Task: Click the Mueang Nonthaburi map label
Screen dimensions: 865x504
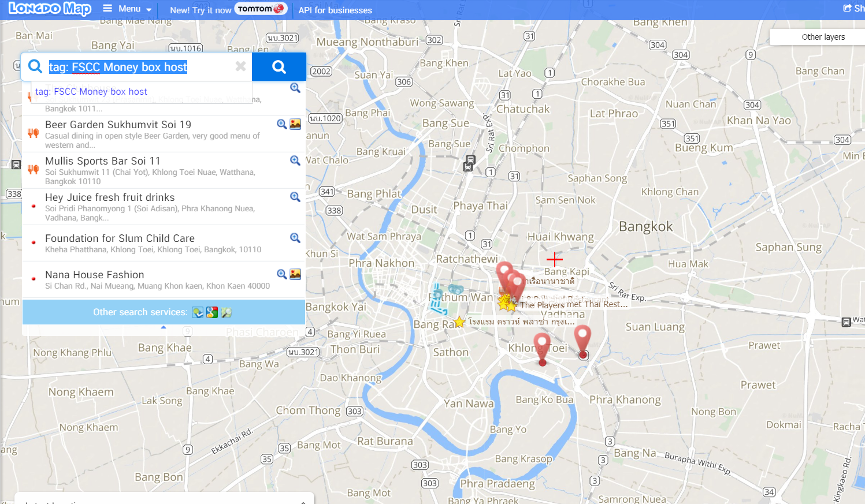Action: (x=367, y=42)
